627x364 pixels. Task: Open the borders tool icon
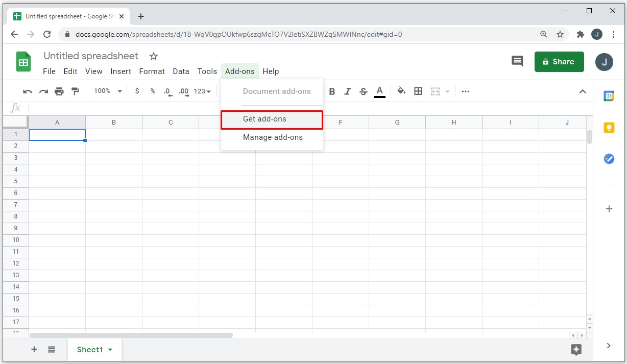[x=418, y=91]
